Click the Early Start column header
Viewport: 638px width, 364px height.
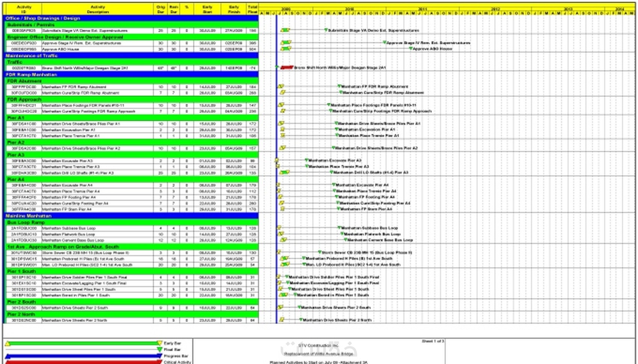(207, 9)
